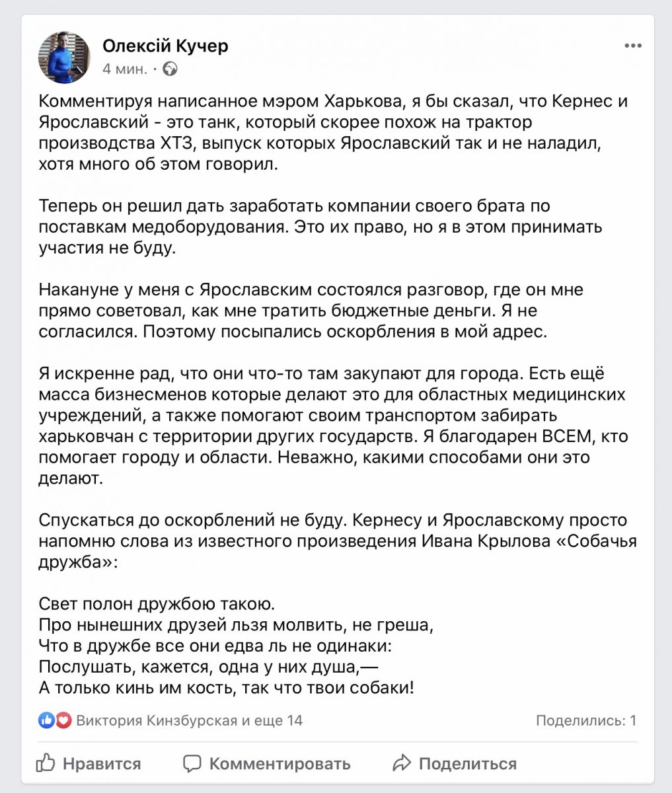View reactions from Виктория Кинзбурская и еще 14

(x=189, y=720)
